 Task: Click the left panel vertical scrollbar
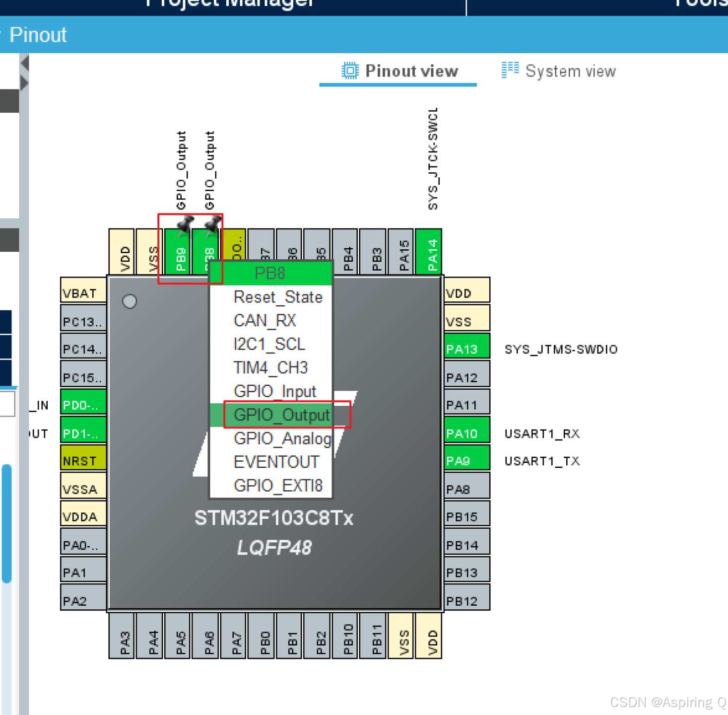click(6, 523)
